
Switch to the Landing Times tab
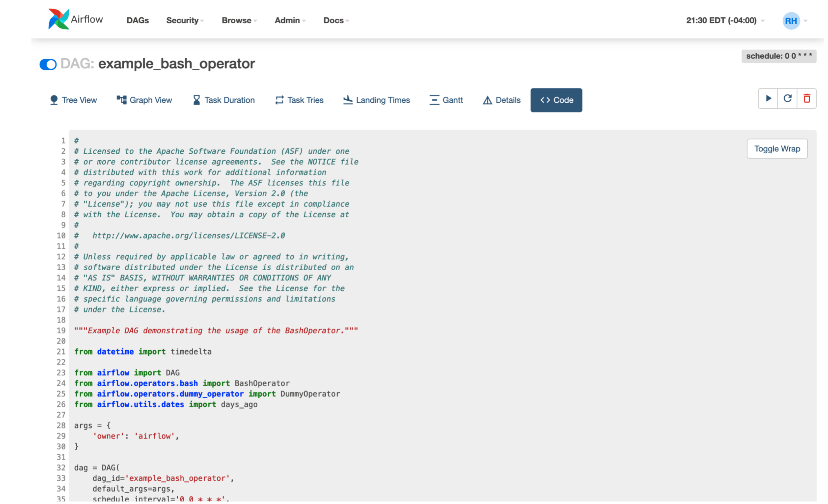[376, 100]
